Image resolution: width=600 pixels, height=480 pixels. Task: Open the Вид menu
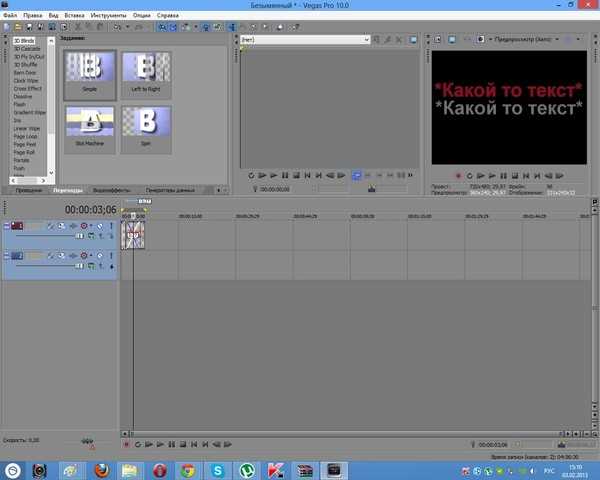point(53,15)
